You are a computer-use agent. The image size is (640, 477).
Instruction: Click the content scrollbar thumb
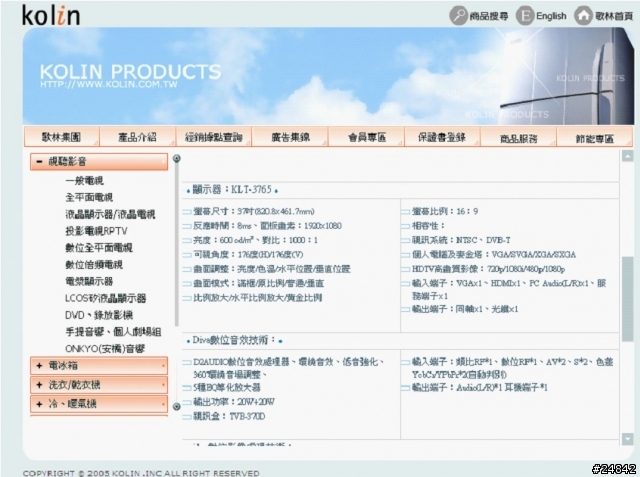click(627, 299)
